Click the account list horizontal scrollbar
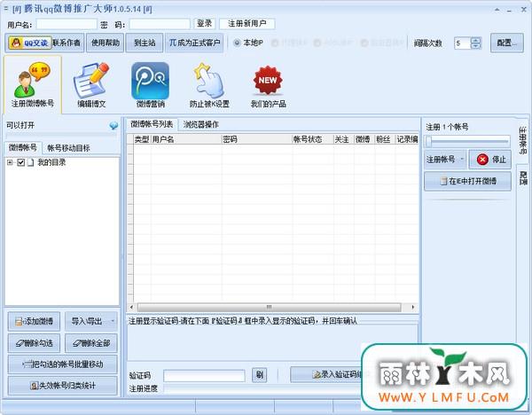 (x=269, y=308)
